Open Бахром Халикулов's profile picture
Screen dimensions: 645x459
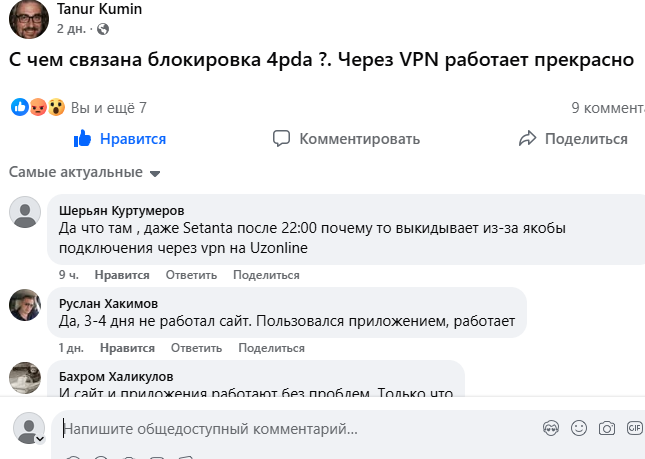coord(25,379)
